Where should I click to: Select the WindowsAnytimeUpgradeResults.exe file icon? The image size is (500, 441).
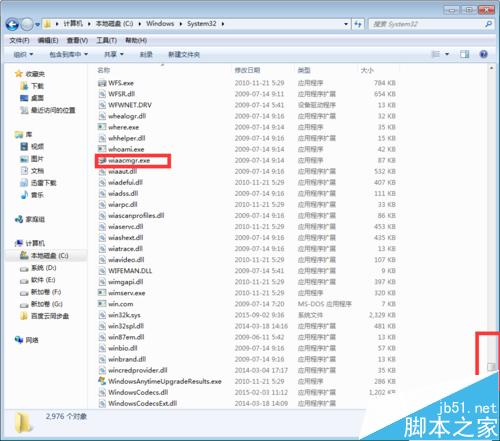(x=102, y=381)
